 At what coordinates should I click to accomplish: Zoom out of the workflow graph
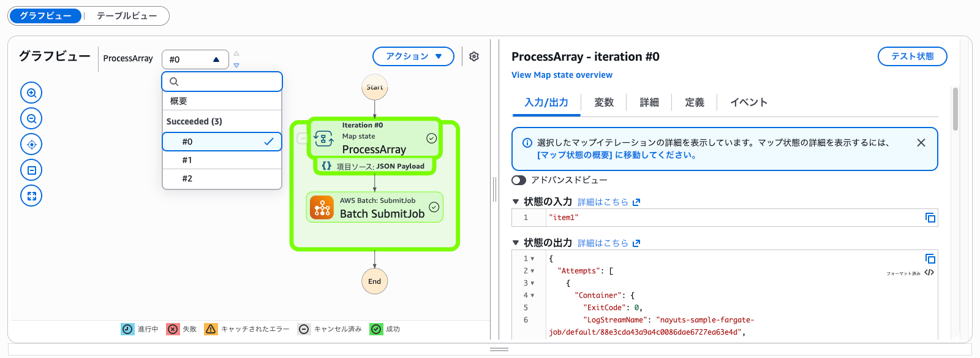pos(31,118)
